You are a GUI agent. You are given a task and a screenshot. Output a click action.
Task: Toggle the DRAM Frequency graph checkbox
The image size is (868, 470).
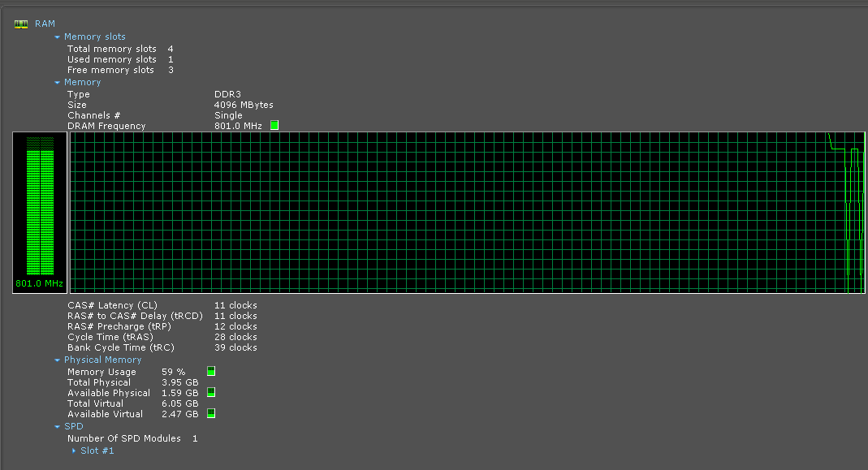[274, 126]
